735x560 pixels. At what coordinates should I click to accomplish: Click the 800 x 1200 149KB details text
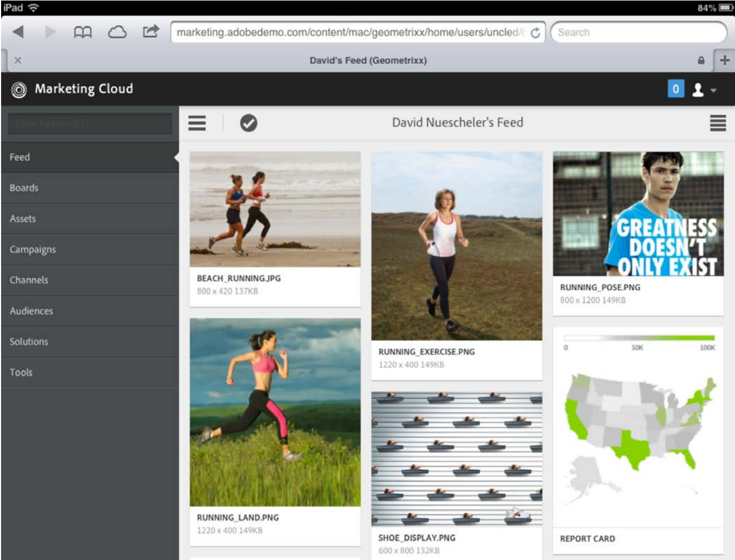click(x=593, y=300)
